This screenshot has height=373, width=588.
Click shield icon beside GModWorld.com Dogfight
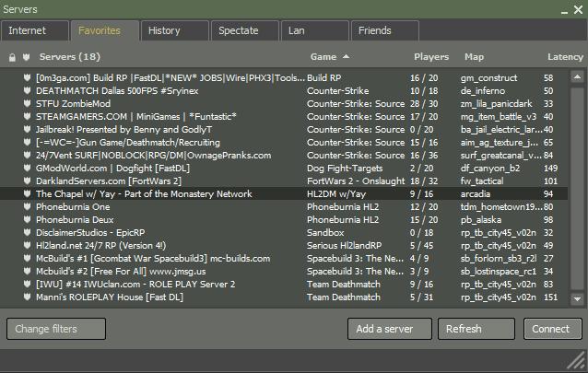click(27, 168)
